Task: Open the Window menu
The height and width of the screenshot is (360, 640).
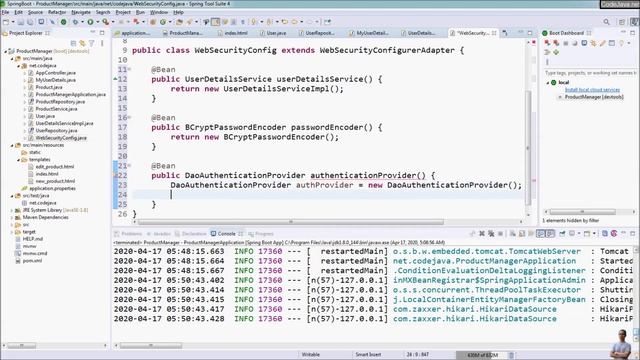Action: (159, 12)
